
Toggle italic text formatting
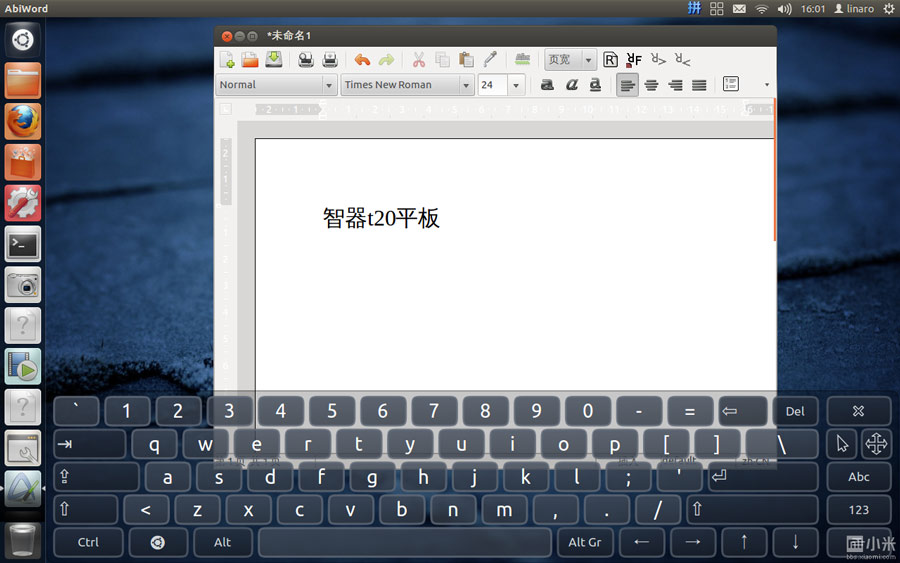point(572,85)
